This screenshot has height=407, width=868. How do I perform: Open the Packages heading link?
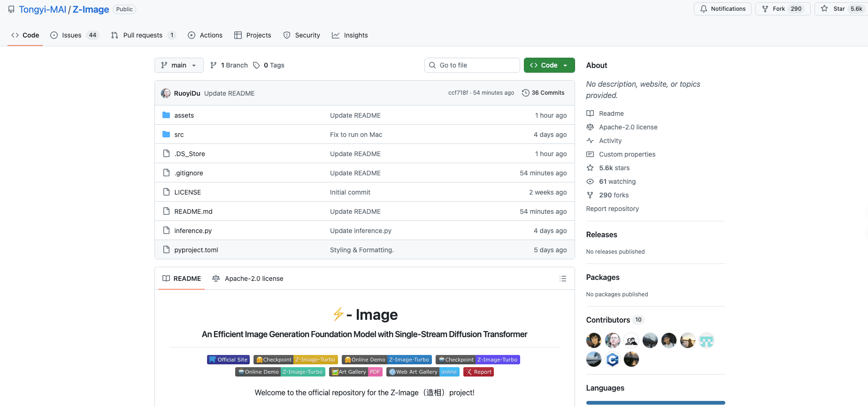603,277
